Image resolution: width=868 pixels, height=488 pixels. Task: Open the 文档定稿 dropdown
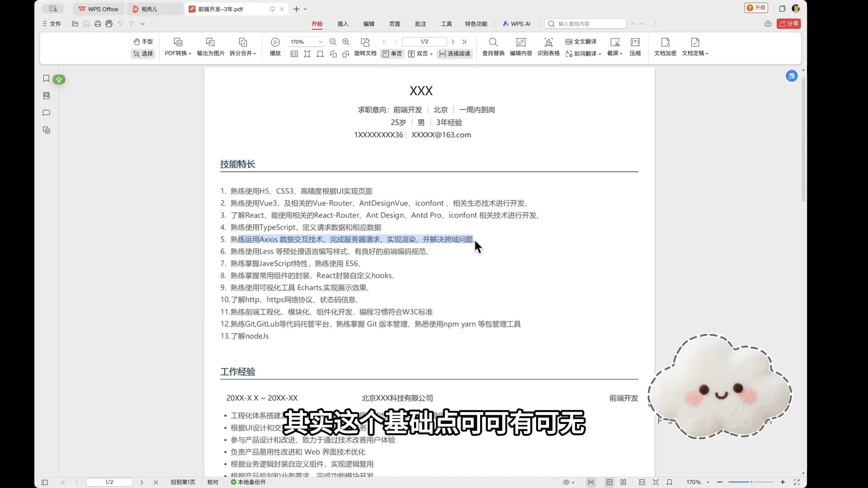click(x=695, y=47)
